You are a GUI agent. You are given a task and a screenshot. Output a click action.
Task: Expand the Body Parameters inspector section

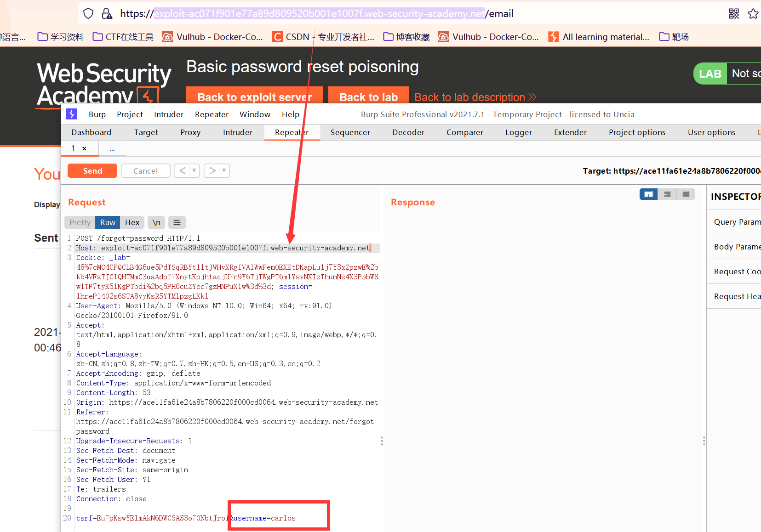point(734,247)
